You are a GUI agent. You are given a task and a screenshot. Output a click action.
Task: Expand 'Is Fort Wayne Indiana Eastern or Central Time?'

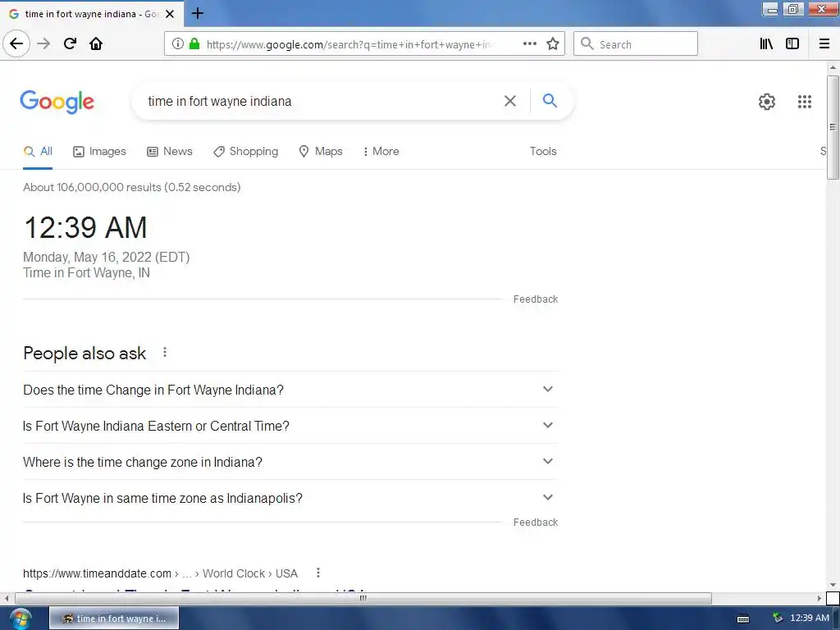coord(290,426)
